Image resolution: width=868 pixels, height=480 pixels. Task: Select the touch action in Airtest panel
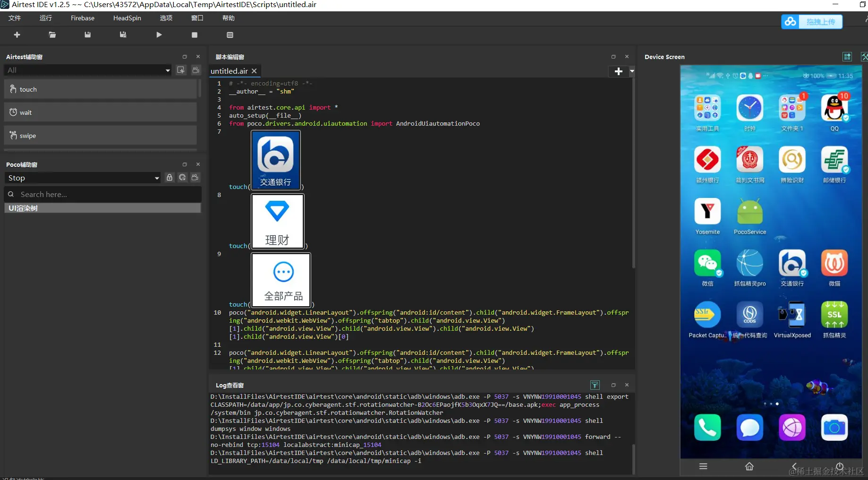(101, 89)
